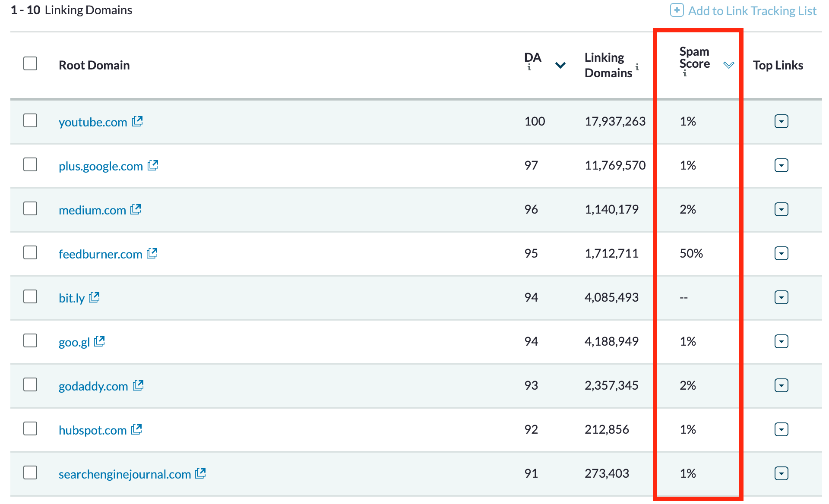Image resolution: width=829 pixels, height=504 pixels.
Task: Check the hubspot.com row checkbox
Action: coord(30,428)
